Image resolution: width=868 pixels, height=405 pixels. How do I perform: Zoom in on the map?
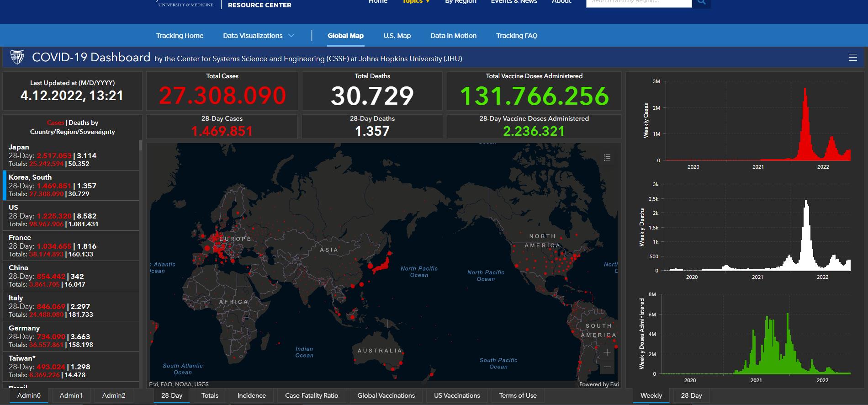(x=607, y=352)
